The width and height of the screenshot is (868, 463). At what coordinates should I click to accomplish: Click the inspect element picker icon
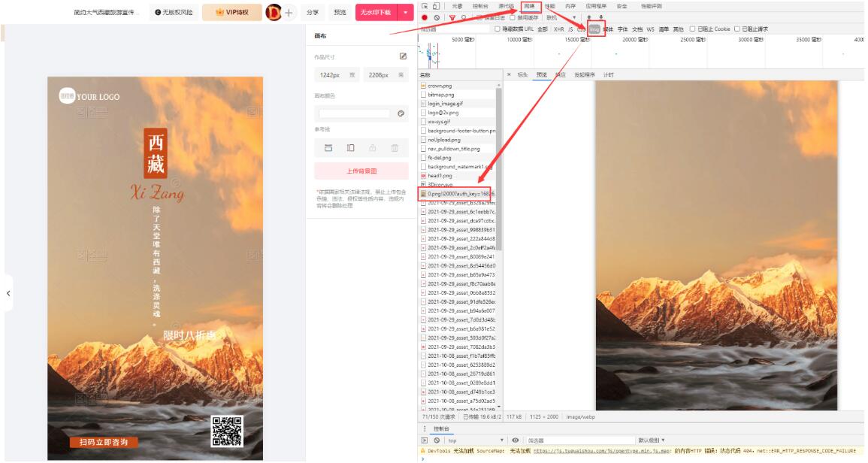(425, 6)
